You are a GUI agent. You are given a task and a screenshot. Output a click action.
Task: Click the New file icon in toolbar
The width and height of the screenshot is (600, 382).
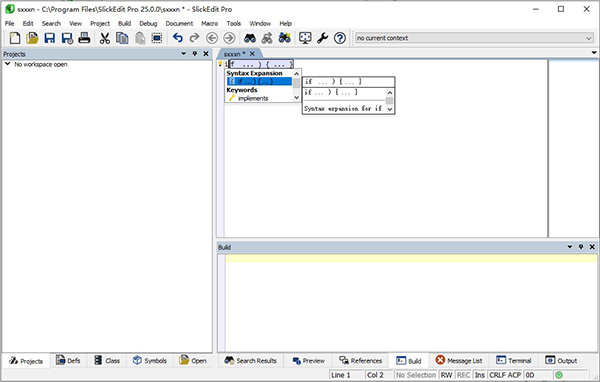click(x=15, y=38)
